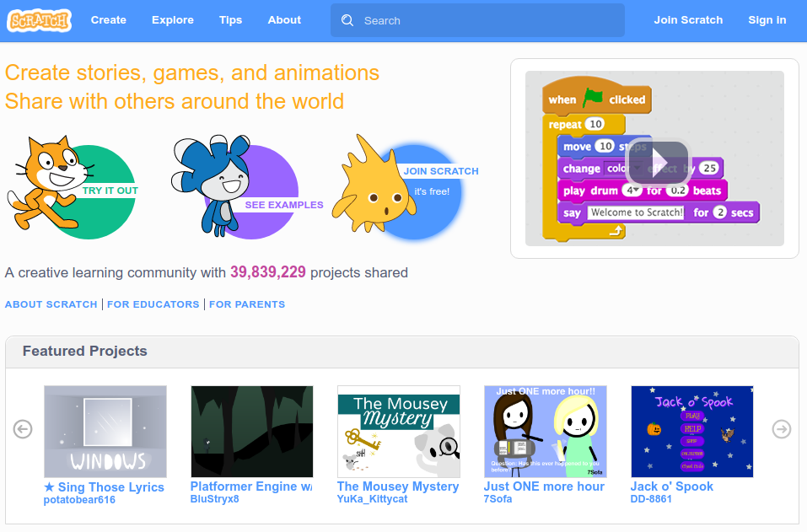Image resolution: width=807 pixels, height=532 pixels.
Task: Click the SEE EXAMPLES button
Action: 284,205
